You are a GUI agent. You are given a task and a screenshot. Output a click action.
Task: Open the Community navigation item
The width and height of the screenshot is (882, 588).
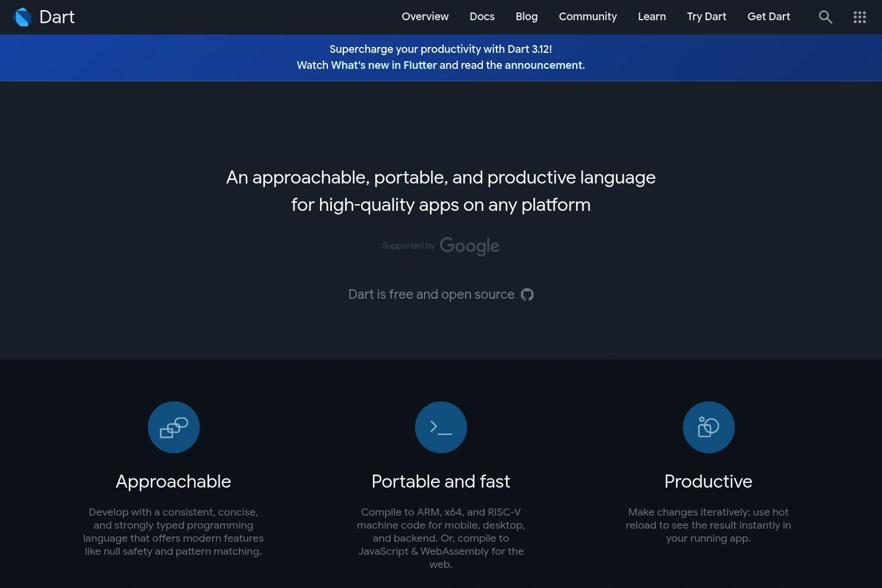point(588,17)
